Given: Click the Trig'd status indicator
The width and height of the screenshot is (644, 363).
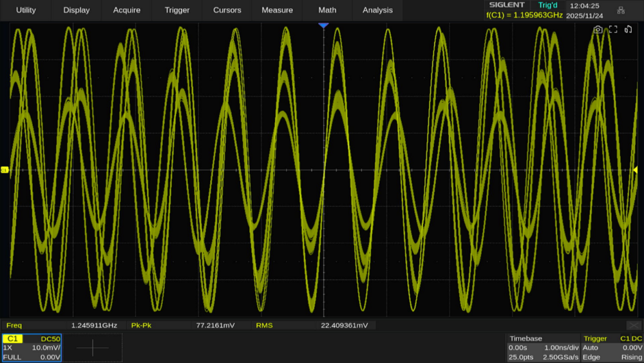Looking at the screenshot, I should (547, 5).
